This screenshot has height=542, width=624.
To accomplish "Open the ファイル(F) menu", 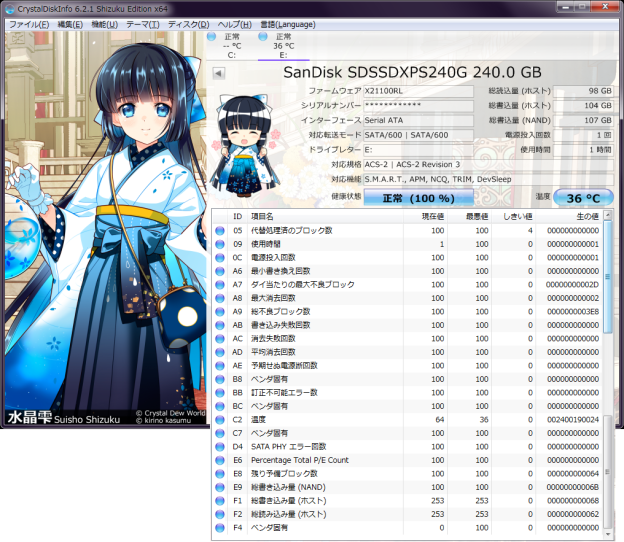I will click(x=29, y=24).
